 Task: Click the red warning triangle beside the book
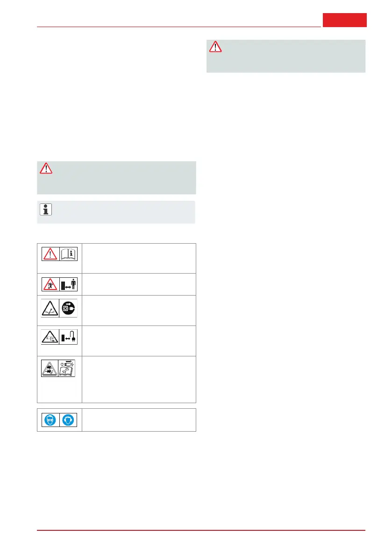point(50,254)
